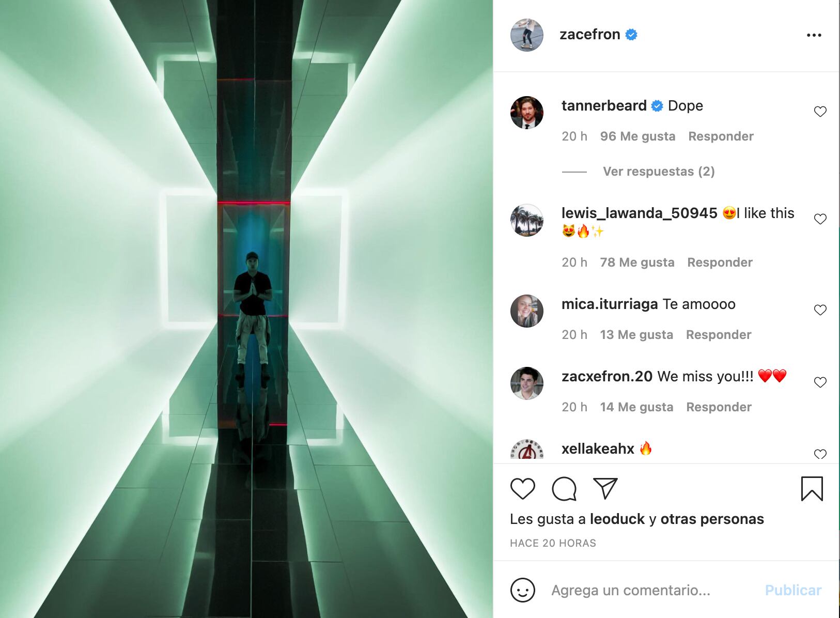The image size is (840, 618).
Task: Open zacefron profile picture
Action: point(526,35)
